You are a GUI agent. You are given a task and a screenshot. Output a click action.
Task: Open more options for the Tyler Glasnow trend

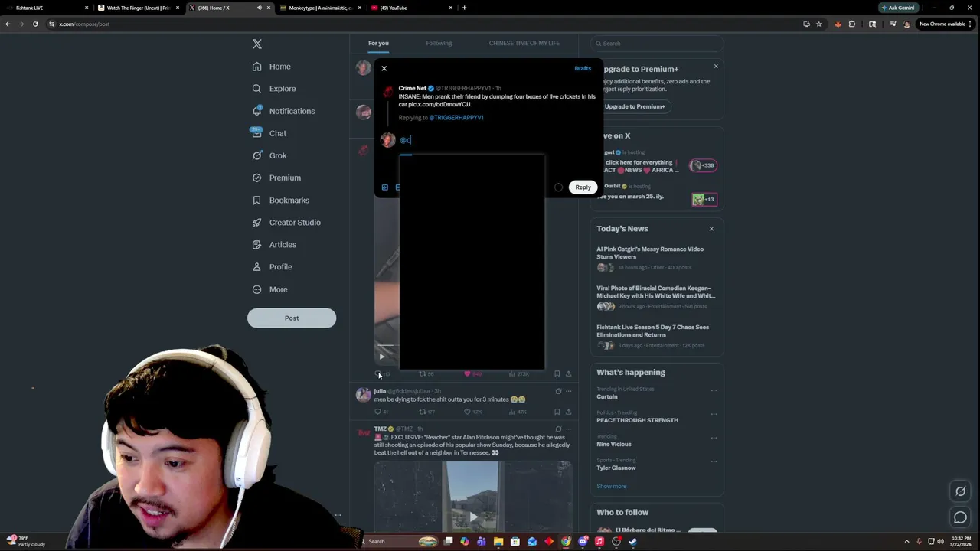[x=714, y=461]
